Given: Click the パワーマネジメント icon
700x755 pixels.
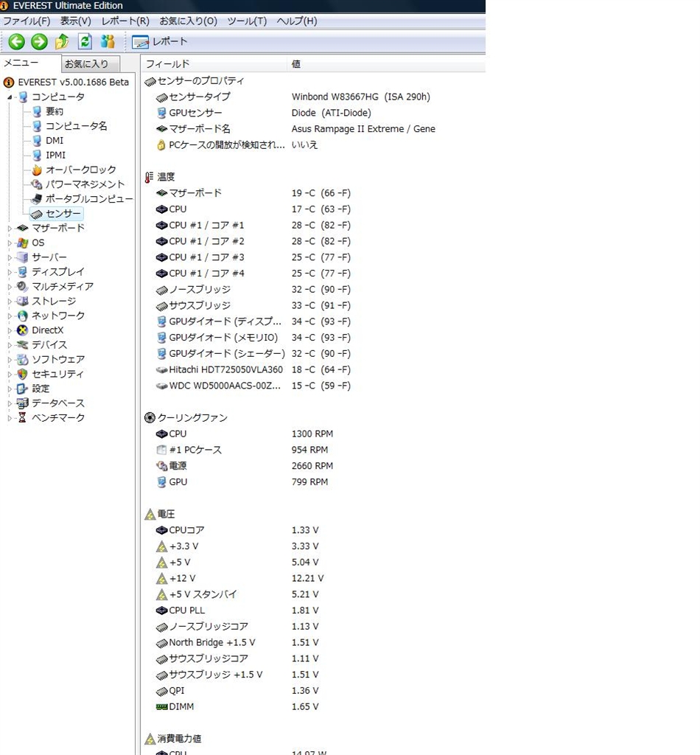Looking at the screenshot, I should [x=37, y=184].
